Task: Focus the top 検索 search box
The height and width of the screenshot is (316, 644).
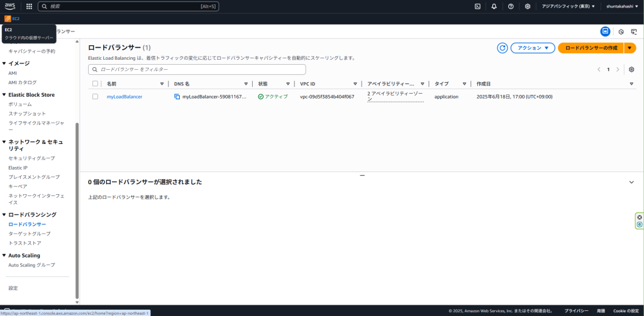Action: 128,6
